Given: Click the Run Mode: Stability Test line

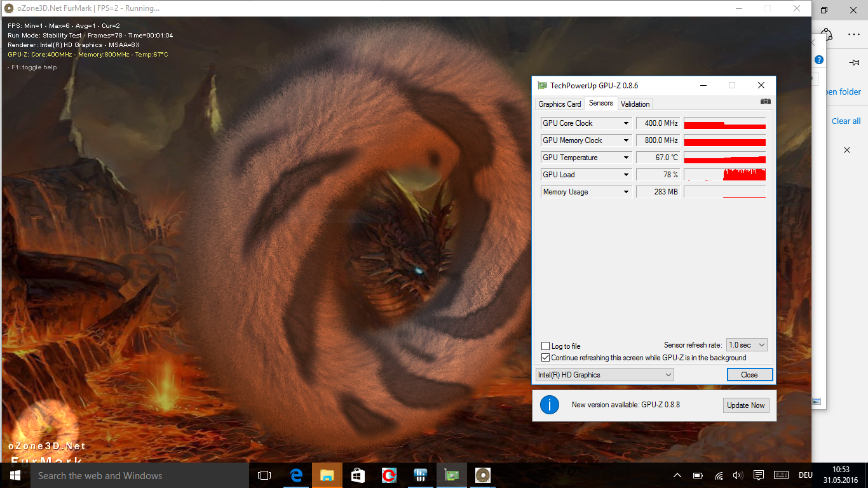Looking at the screenshot, I should [90, 36].
